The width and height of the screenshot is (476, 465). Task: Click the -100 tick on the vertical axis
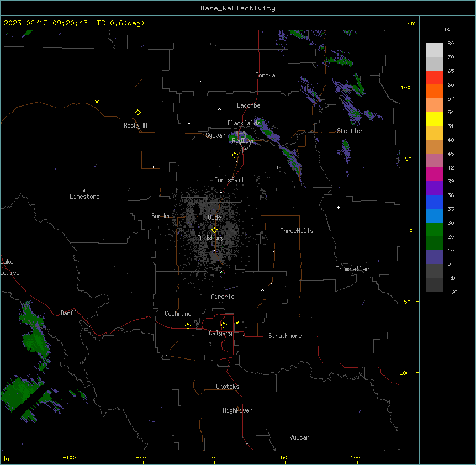pos(404,373)
